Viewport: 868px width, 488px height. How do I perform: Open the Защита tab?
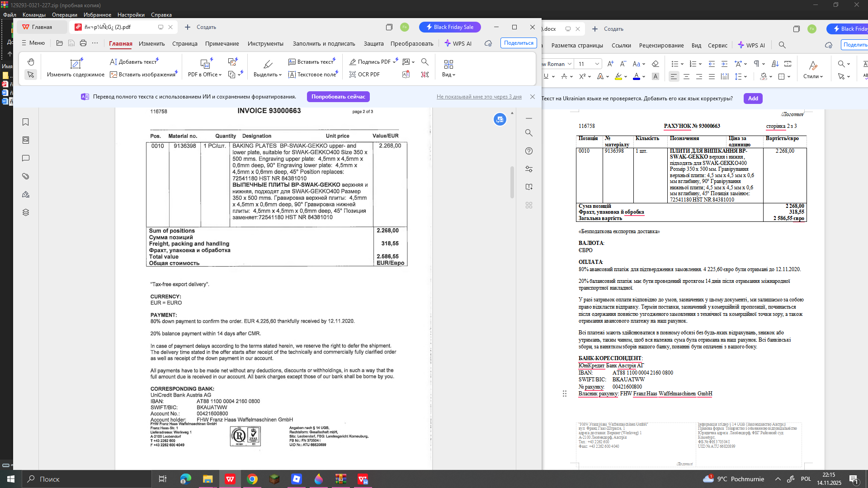coord(374,43)
